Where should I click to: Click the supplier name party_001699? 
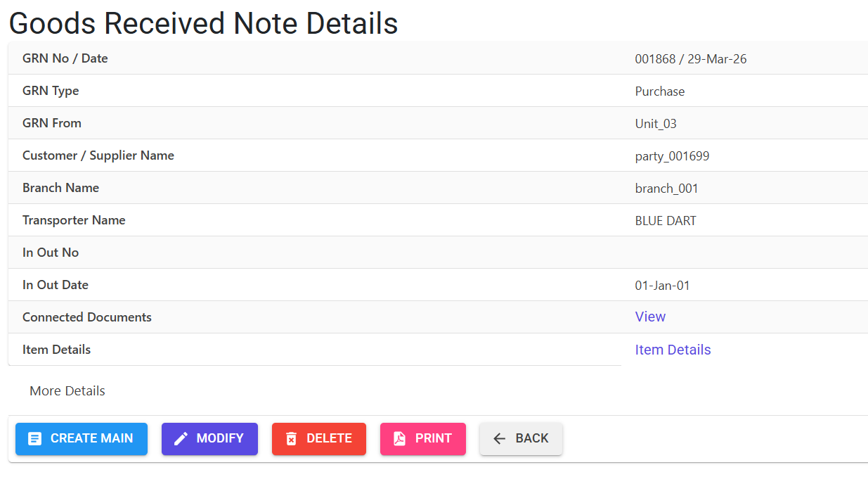tap(672, 156)
